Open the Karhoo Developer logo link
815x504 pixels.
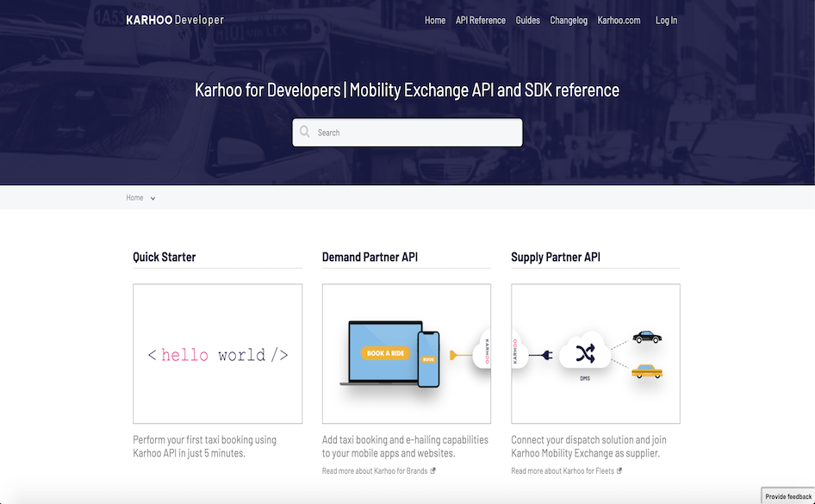175,20
